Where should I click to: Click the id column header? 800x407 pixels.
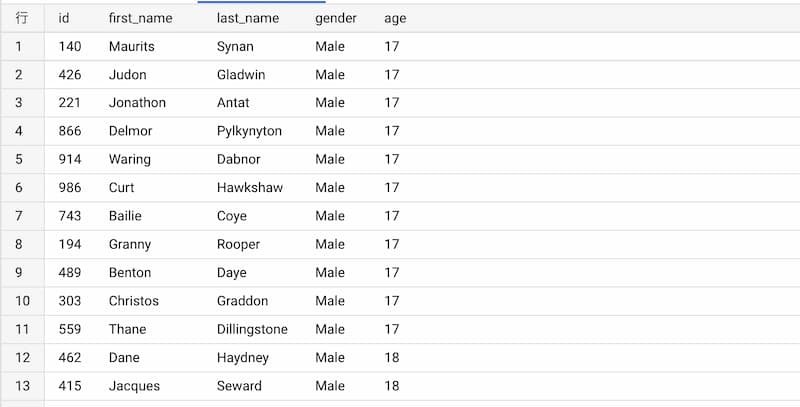(63, 18)
